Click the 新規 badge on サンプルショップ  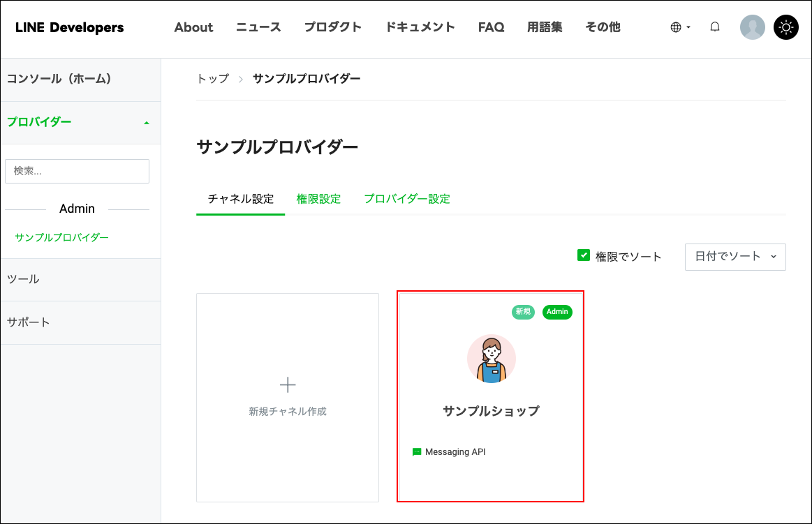523,312
